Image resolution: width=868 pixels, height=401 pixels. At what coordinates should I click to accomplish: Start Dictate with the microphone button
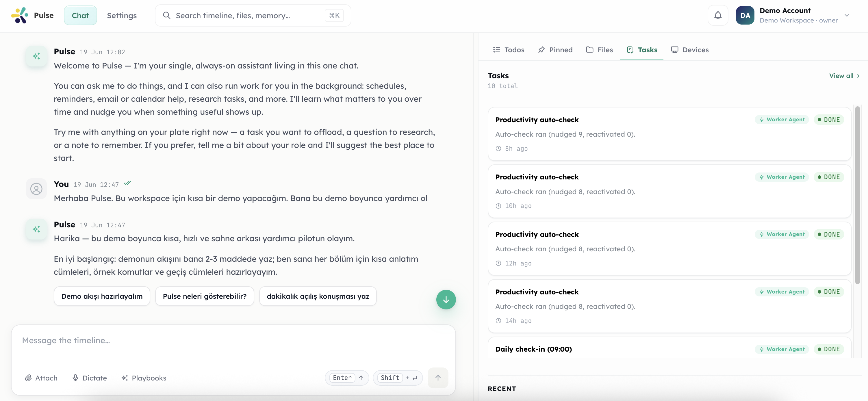click(89, 378)
